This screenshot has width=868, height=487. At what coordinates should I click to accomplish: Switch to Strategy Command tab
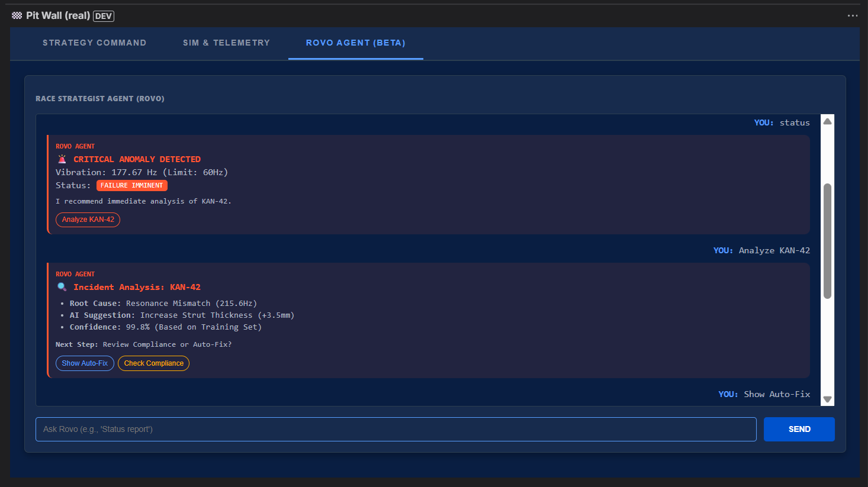94,43
